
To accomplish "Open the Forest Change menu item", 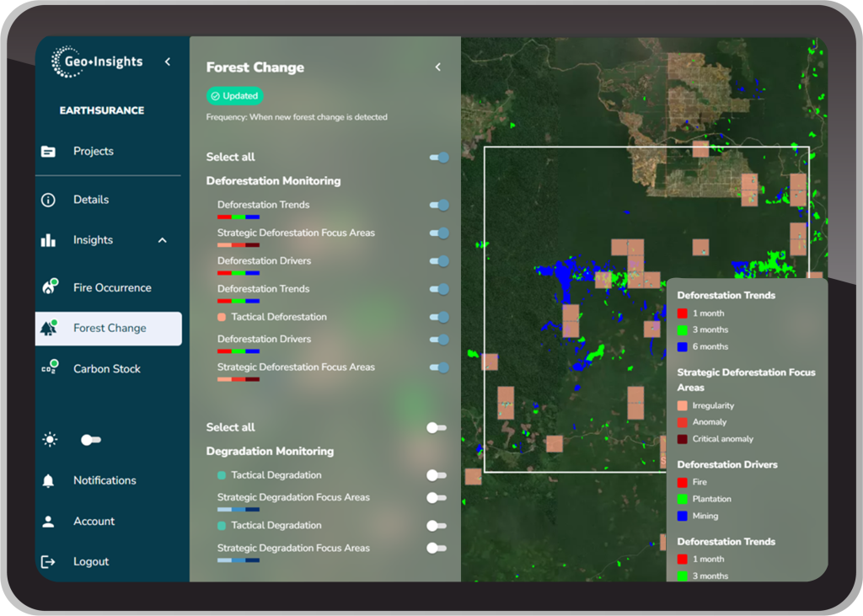I will coord(109,329).
